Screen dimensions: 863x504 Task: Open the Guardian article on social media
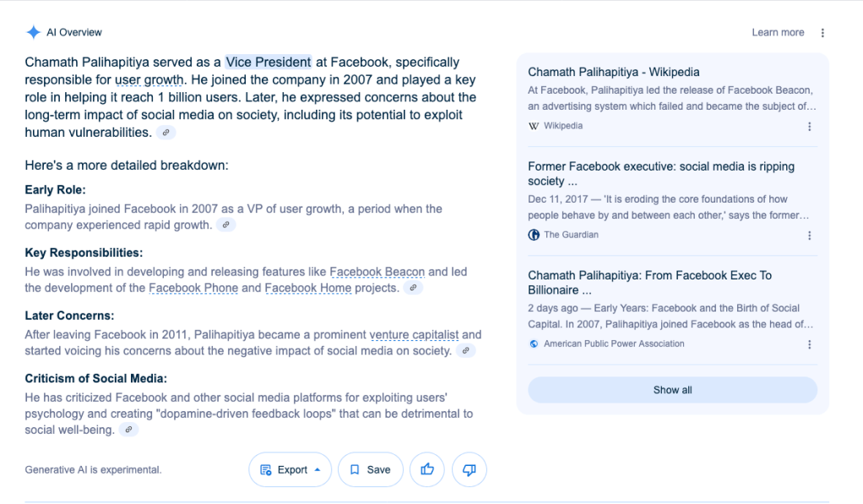pyautogui.click(x=660, y=174)
